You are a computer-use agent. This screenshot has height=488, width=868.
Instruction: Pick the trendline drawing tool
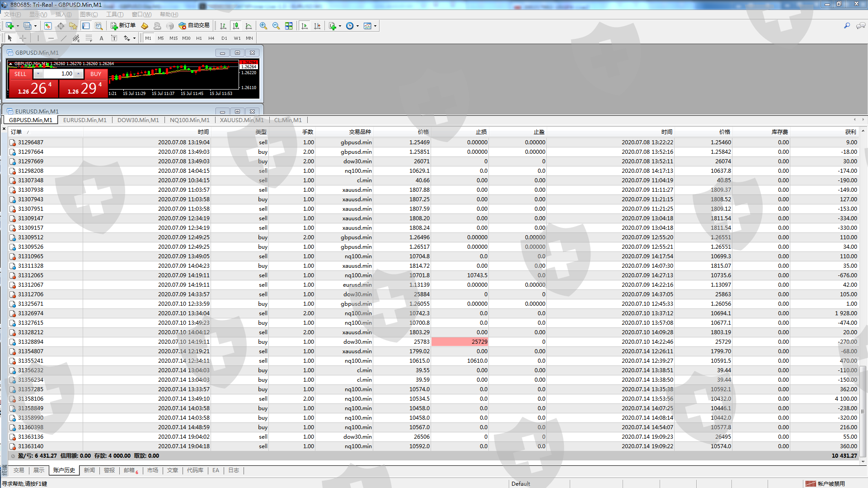tap(64, 38)
